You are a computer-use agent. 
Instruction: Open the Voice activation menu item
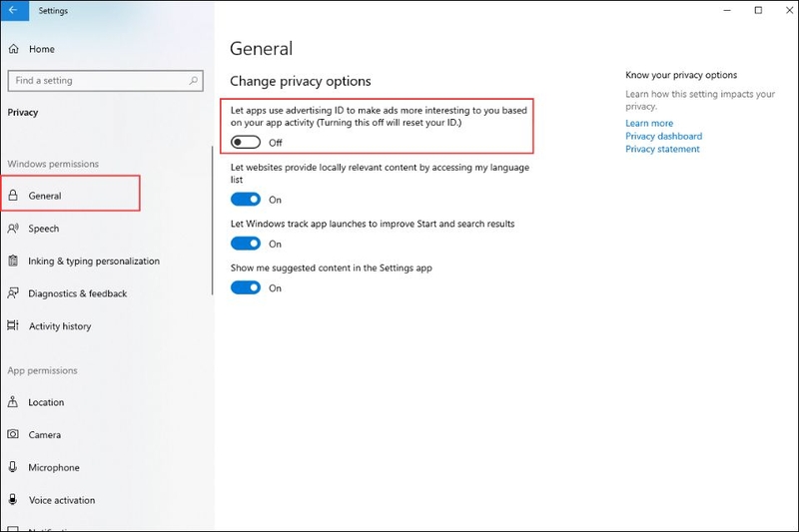[61, 500]
